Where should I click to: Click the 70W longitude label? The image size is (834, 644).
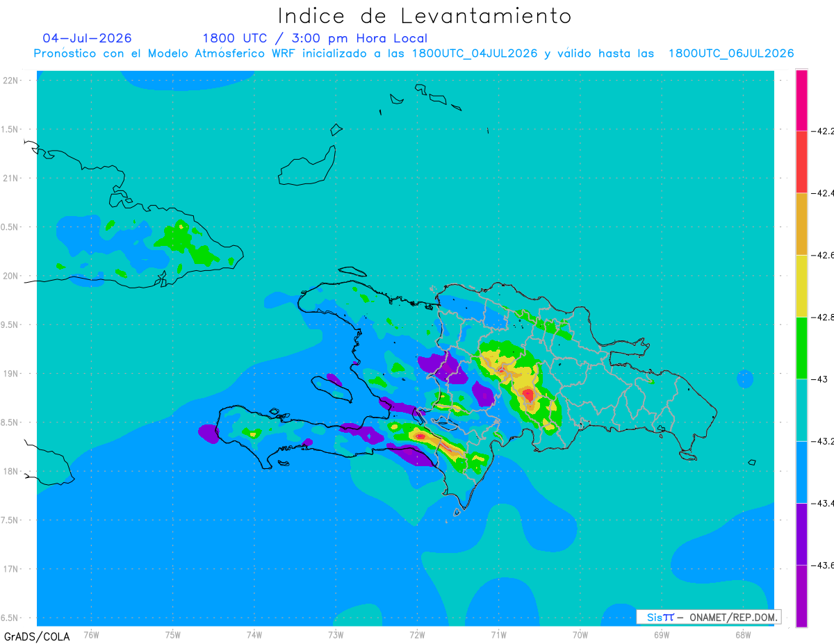(x=580, y=634)
